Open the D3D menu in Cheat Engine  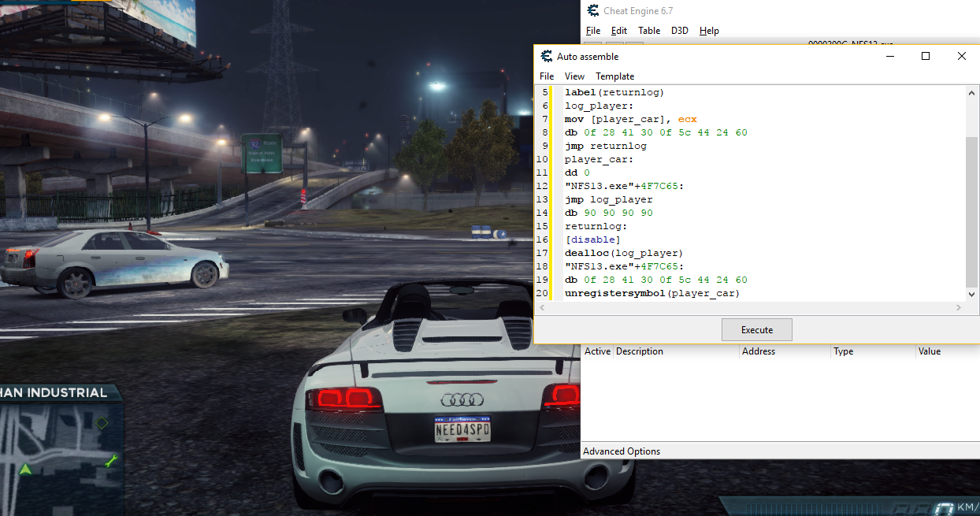pos(679,31)
